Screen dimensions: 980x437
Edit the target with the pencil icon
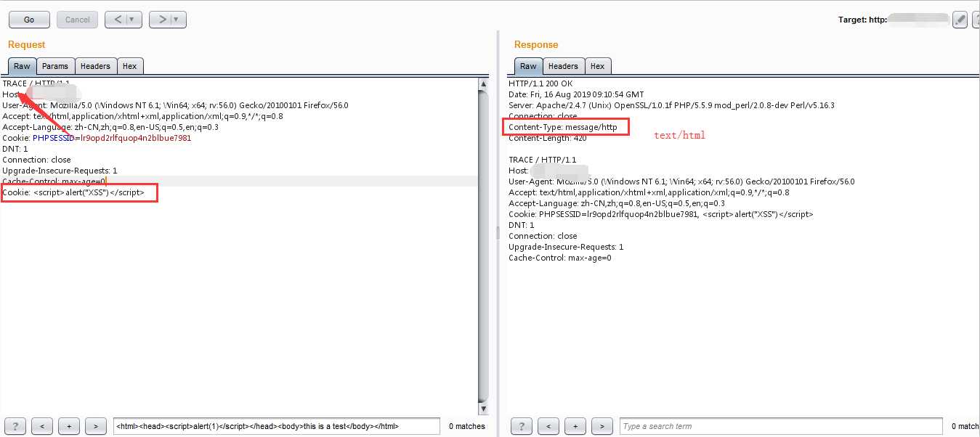pyautogui.click(x=960, y=20)
